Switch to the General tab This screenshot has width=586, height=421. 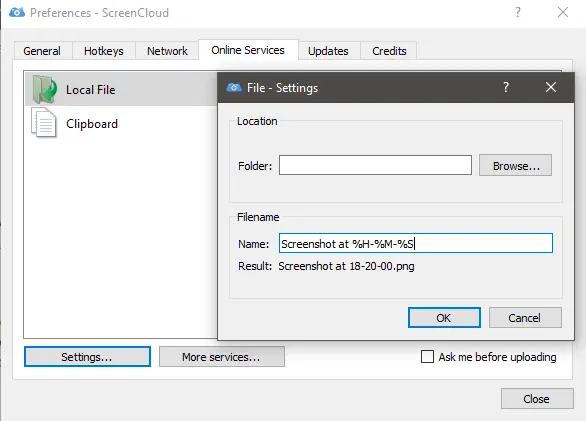pos(42,50)
